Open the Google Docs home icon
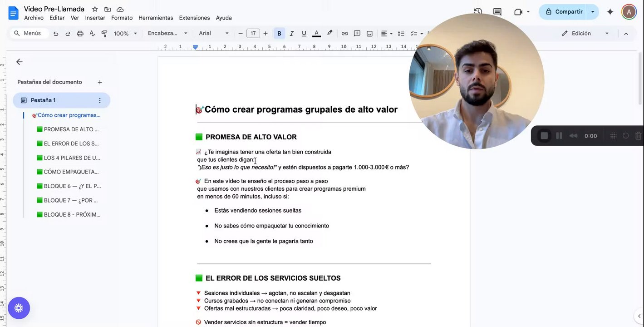Screen dimensions: 644x327 [13, 13]
